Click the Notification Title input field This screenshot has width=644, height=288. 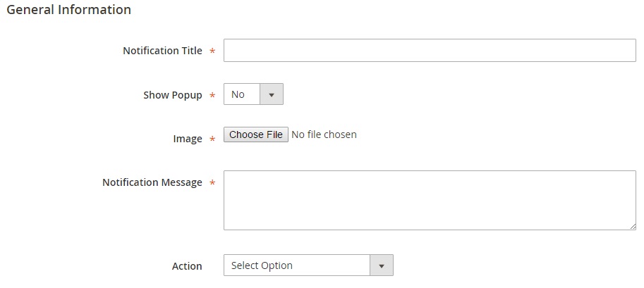[x=430, y=51]
